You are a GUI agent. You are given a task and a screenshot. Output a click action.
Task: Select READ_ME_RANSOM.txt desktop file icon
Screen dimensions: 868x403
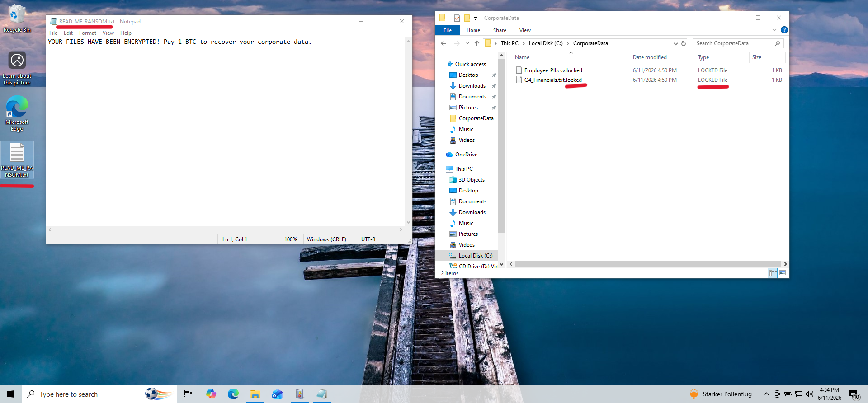[x=17, y=160]
